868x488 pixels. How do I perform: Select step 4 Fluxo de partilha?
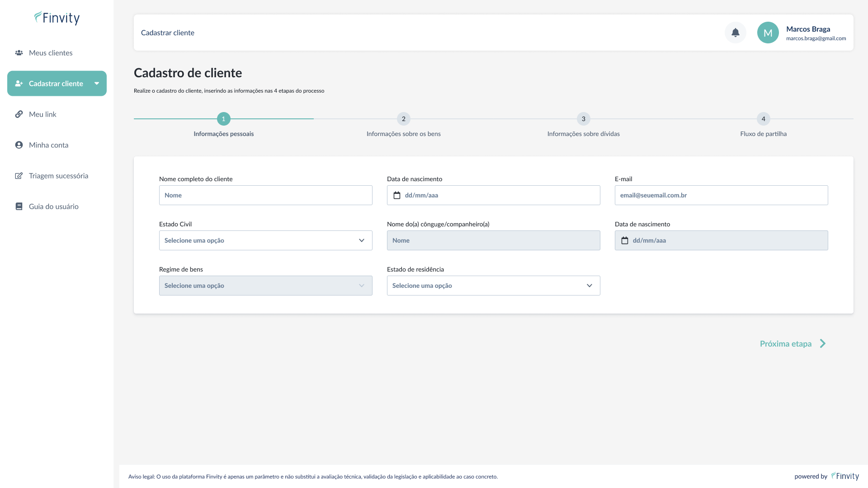point(763,119)
